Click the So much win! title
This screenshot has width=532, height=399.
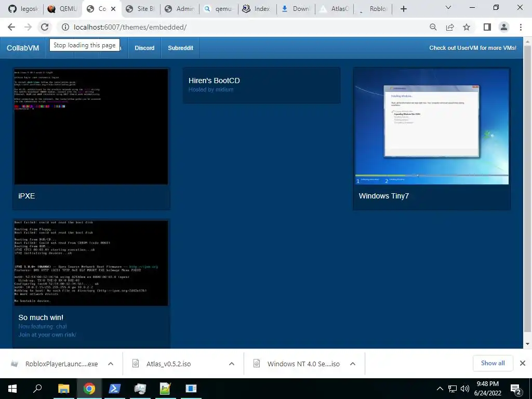pos(41,317)
